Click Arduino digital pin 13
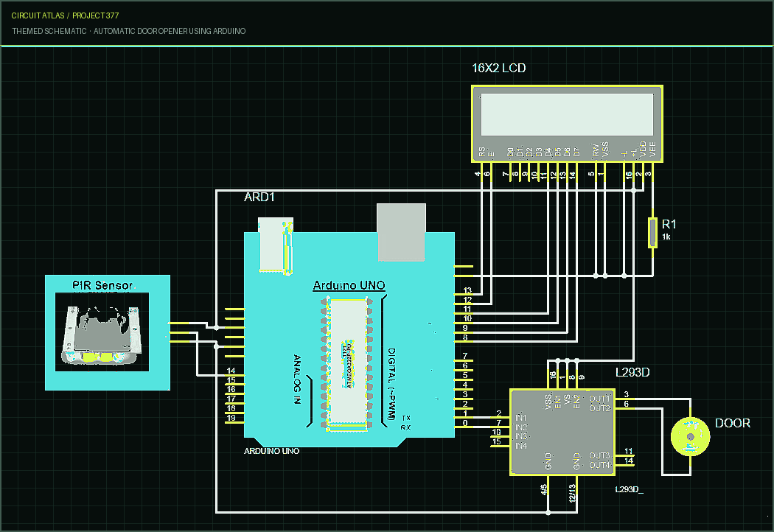 464,295
